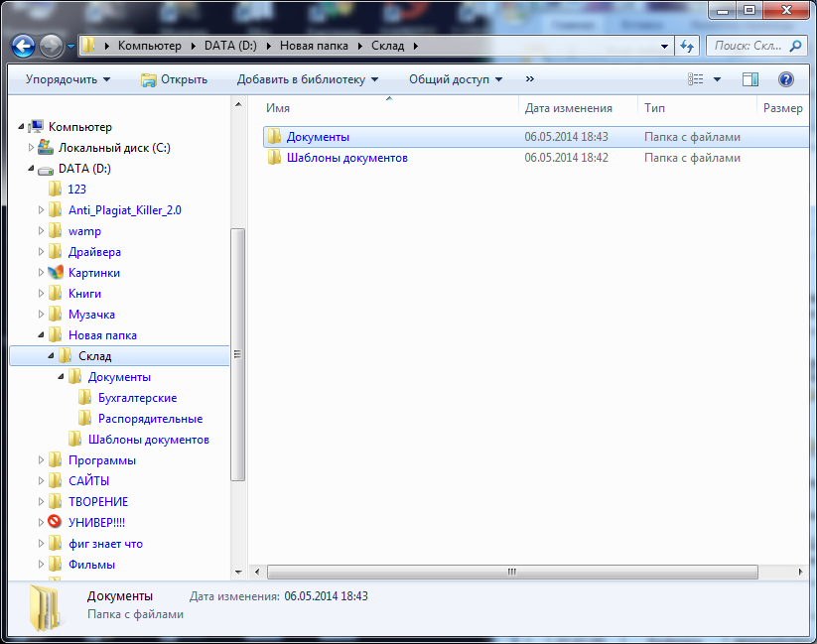Click Открыть in the toolbar

pos(174,79)
